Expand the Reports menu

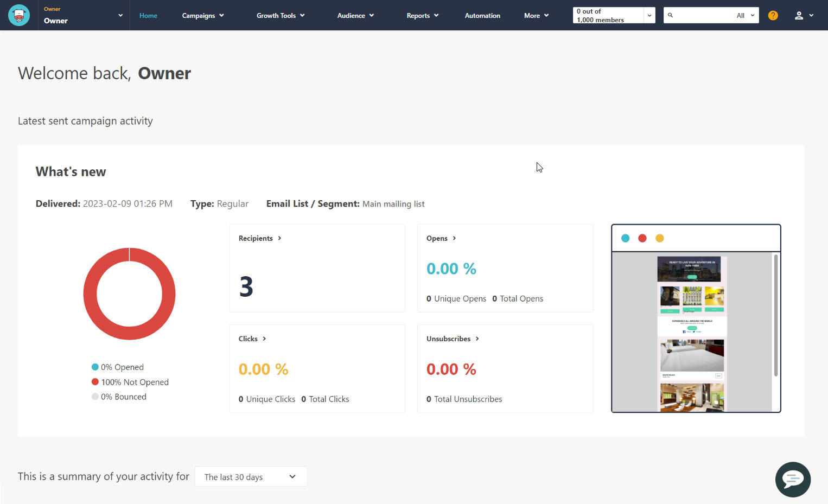(x=422, y=15)
